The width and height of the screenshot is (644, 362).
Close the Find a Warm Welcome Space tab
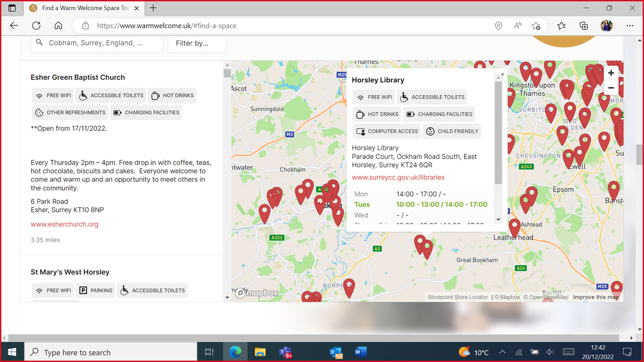click(137, 8)
